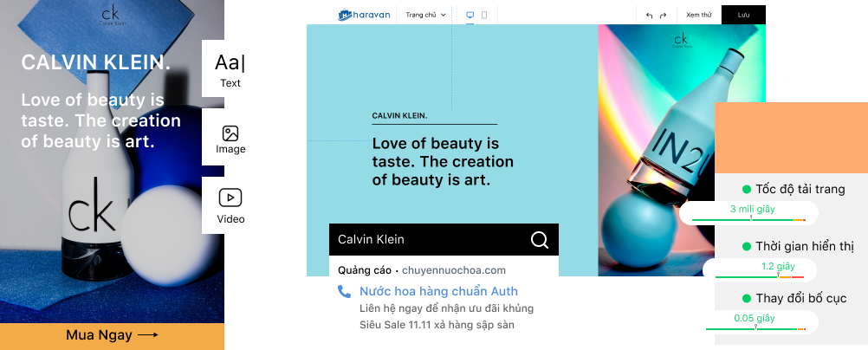Switch to desktop preview icon
The height and width of the screenshot is (350, 868).
click(470, 15)
